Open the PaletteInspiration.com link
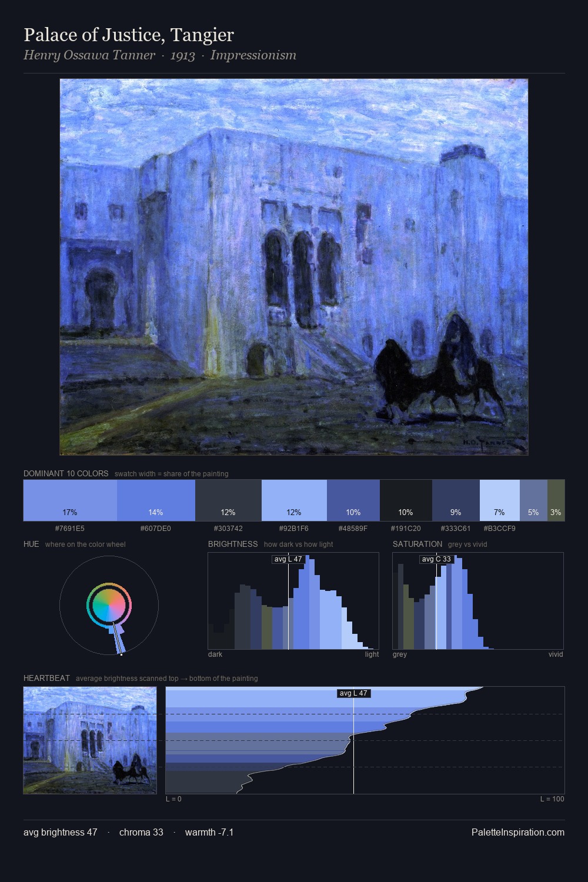Screen dimensions: 588x882 [518, 832]
